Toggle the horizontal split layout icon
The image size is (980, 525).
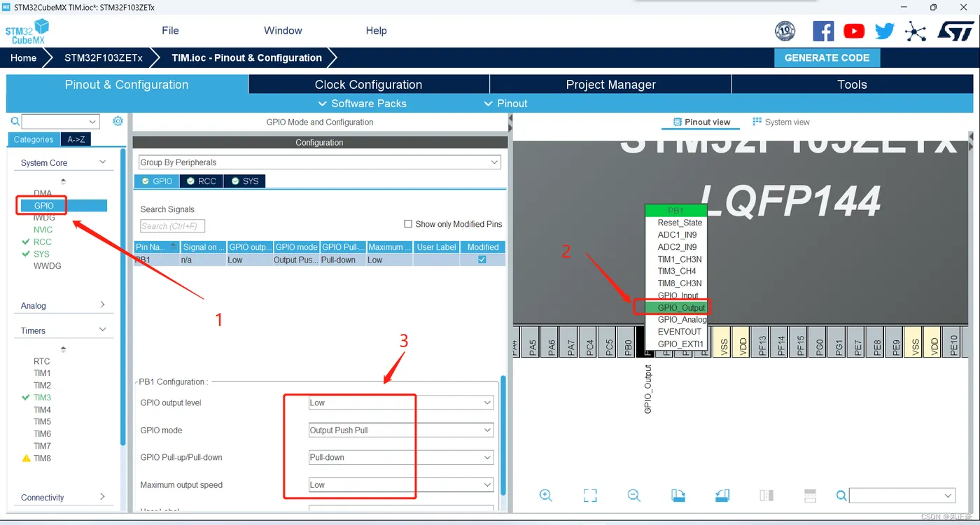point(811,496)
